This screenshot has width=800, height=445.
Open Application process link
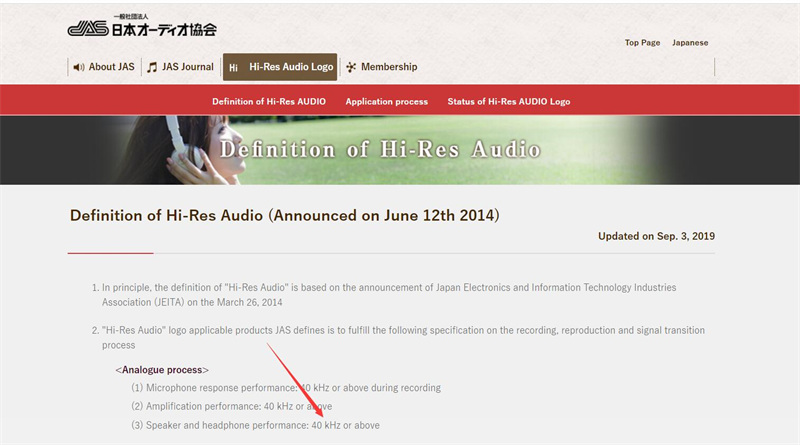(387, 102)
